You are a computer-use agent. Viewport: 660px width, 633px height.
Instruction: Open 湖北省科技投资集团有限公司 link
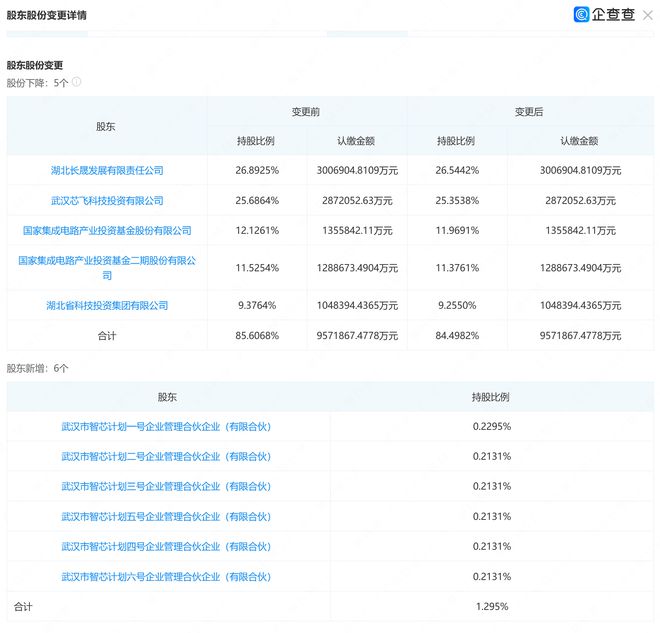tap(107, 306)
